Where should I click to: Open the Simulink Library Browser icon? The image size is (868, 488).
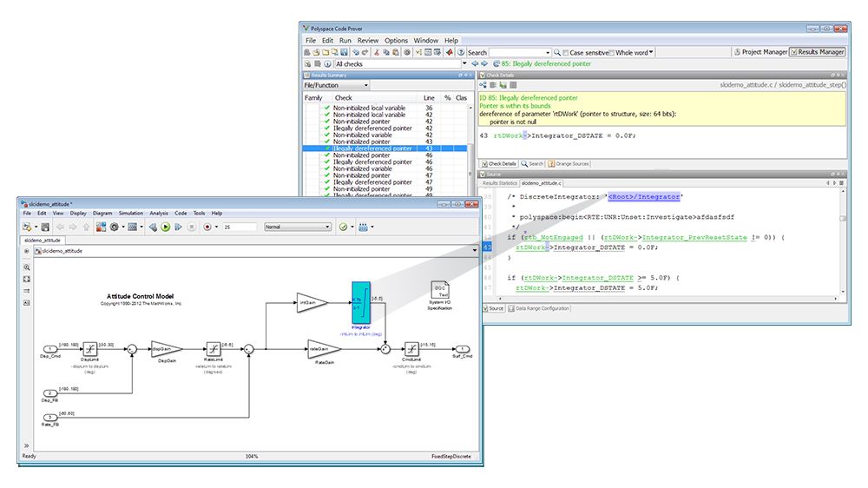pyautogui.click(x=101, y=227)
